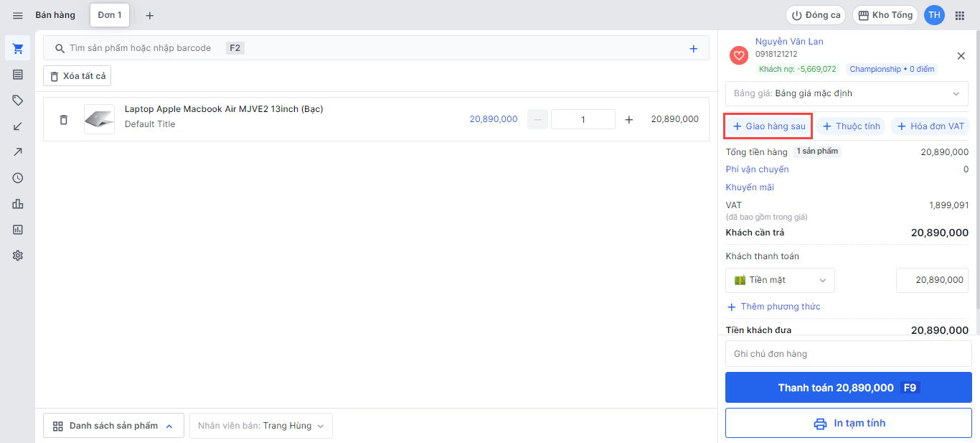The height and width of the screenshot is (443, 980).
Task: Add a new order tab
Action: [150, 15]
